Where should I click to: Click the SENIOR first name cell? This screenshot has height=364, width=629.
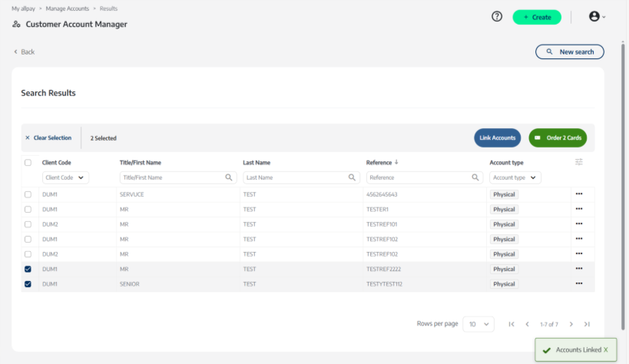(x=130, y=283)
